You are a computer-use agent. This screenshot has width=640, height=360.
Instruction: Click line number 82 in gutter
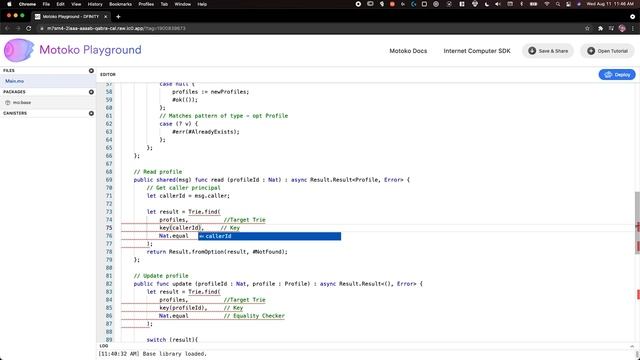click(x=109, y=284)
